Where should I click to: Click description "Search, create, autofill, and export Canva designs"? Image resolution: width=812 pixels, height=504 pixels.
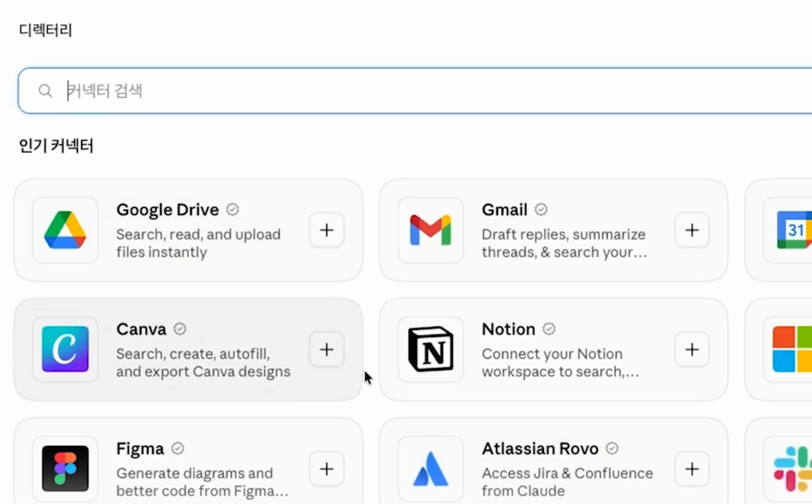coord(204,362)
